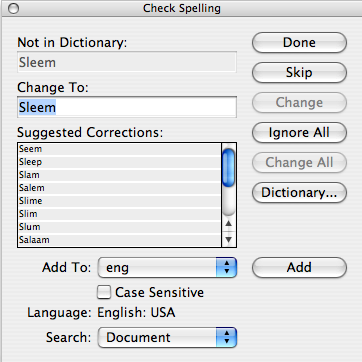The width and height of the screenshot is (362, 362).
Task: Click the blue scrollbar thumb in suggestions
Action: (229, 167)
